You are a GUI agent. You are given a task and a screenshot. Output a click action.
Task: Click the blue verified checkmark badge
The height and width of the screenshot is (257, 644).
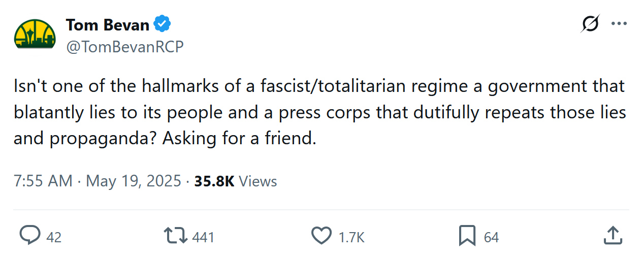[x=163, y=24]
